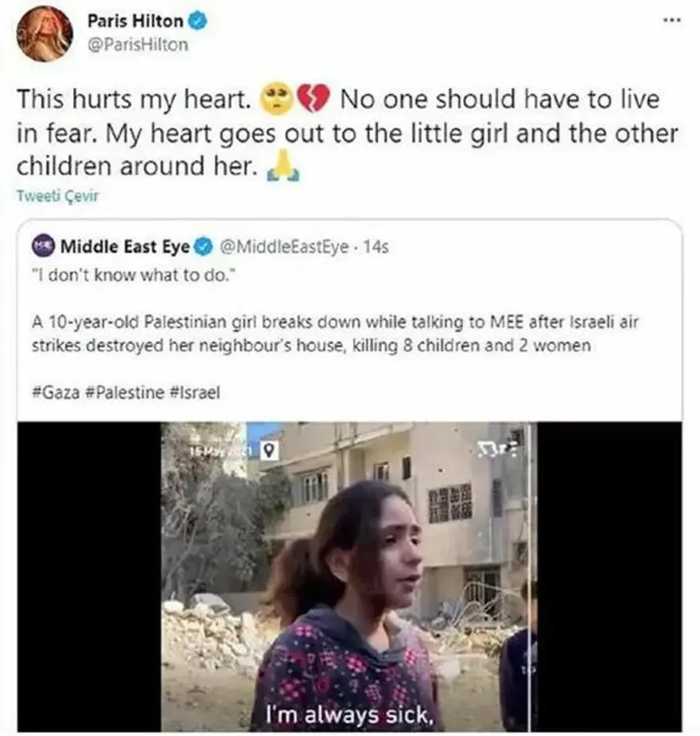Visit the @MiddleEastEye handle
This screenshot has width=700, height=736.
click(x=283, y=247)
